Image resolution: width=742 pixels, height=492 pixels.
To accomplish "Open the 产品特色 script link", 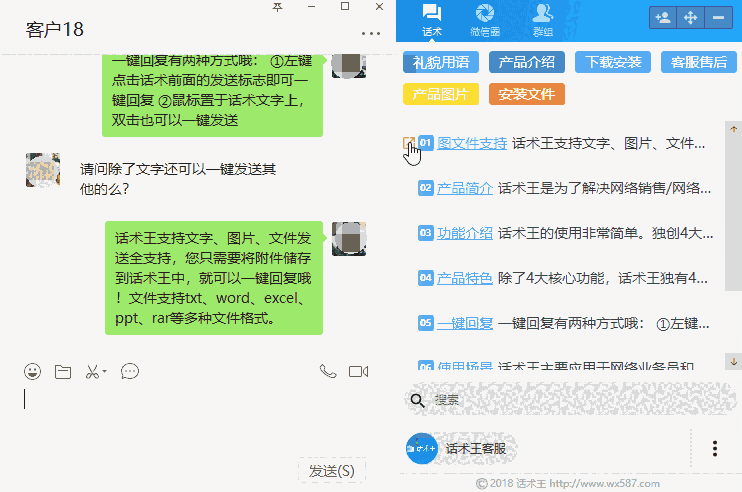I will point(465,278).
